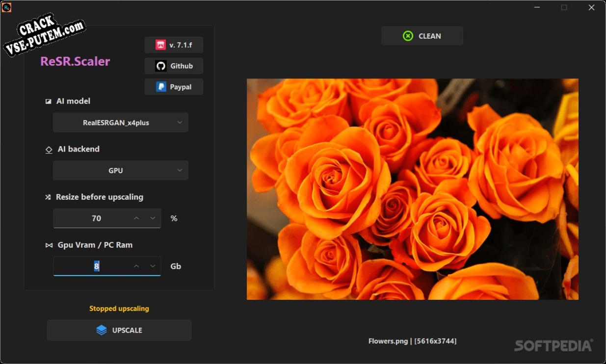Open the version v. 7.1.f button

174,45
